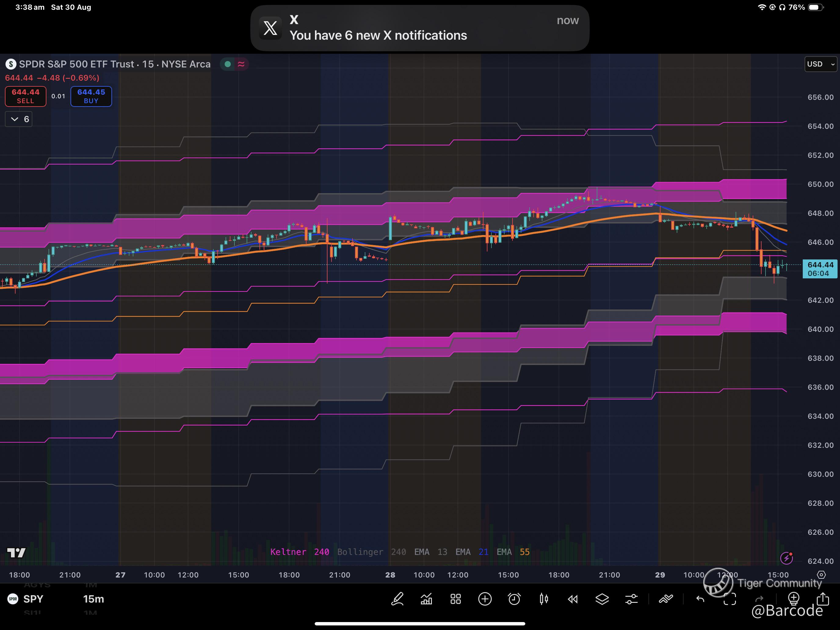Open the layout grid icon
840x630 pixels.
pos(456,599)
